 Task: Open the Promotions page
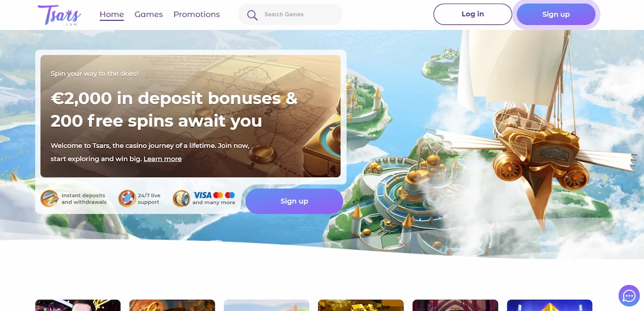(x=197, y=14)
